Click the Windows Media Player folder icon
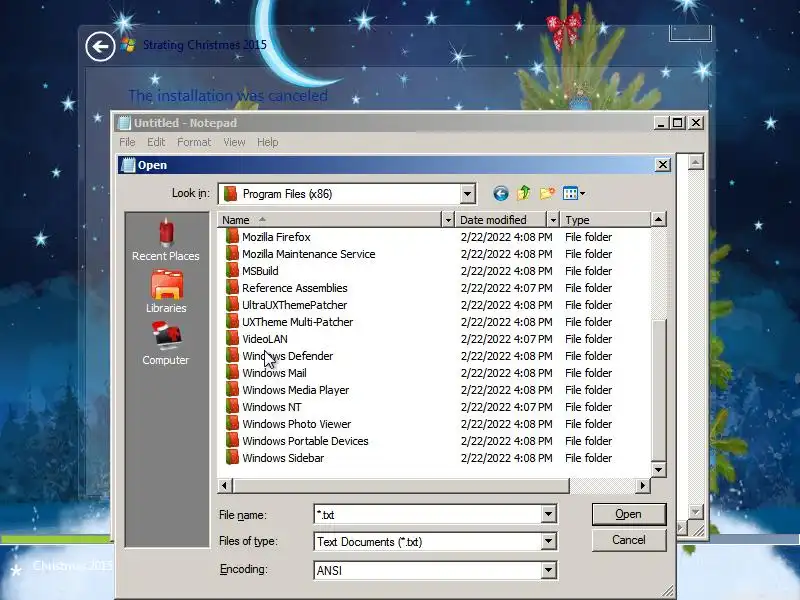 (232, 389)
